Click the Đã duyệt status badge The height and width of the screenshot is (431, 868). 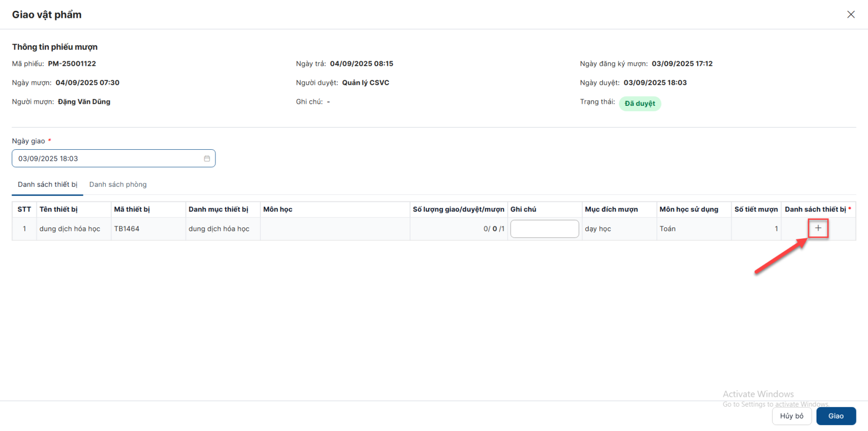[x=640, y=104]
